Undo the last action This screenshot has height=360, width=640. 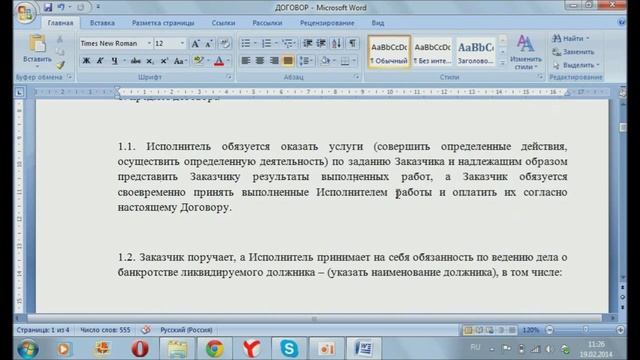(x=61, y=7)
